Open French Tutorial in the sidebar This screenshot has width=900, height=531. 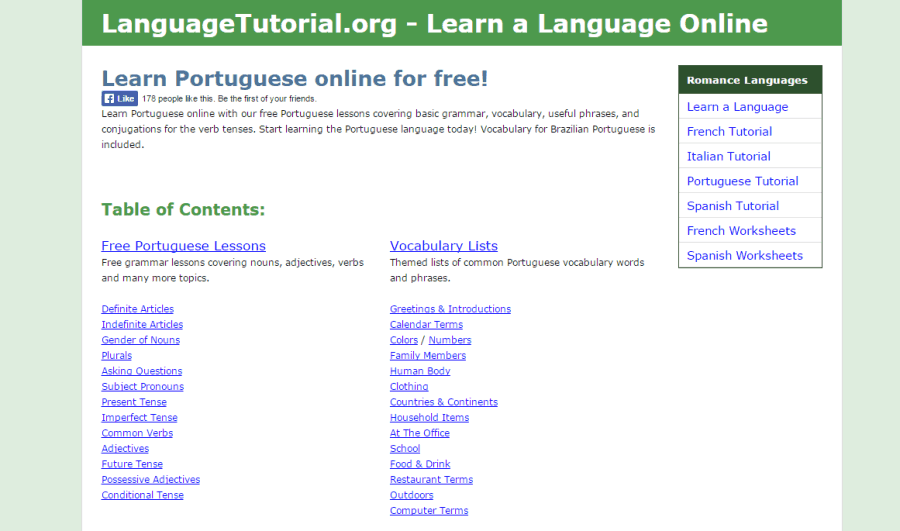click(x=730, y=131)
